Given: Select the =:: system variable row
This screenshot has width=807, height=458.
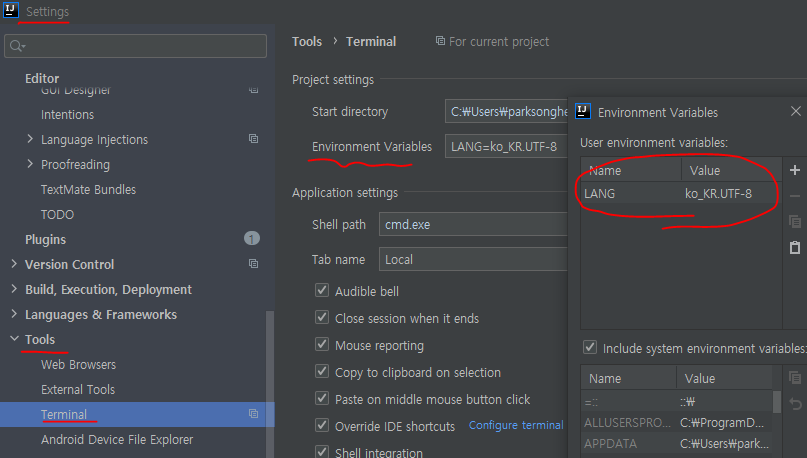Looking at the screenshot, I should coord(677,402).
